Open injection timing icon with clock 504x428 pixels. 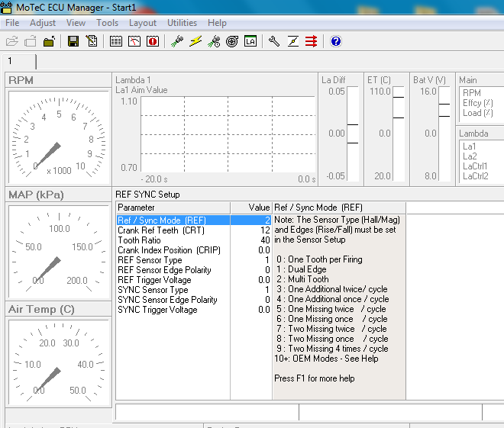click(214, 41)
